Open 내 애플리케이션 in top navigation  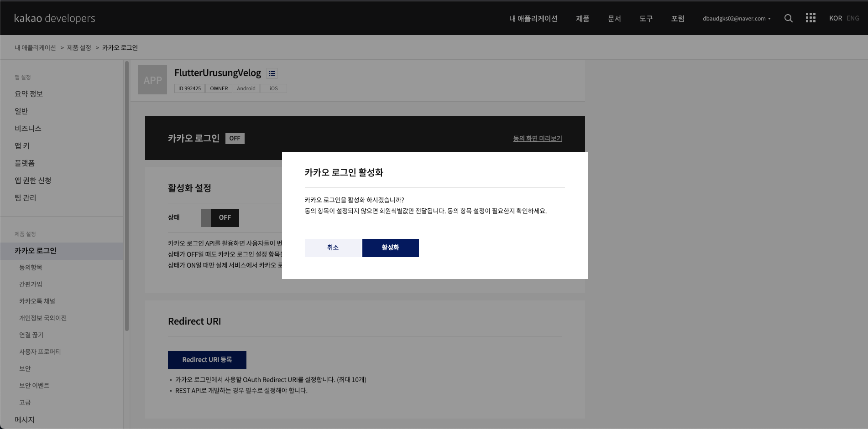533,19
